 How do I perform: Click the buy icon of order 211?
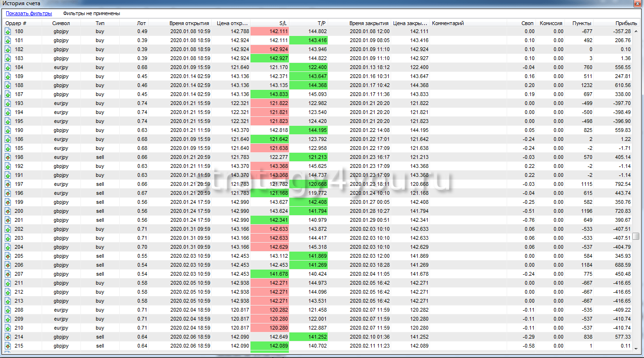(x=8, y=283)
